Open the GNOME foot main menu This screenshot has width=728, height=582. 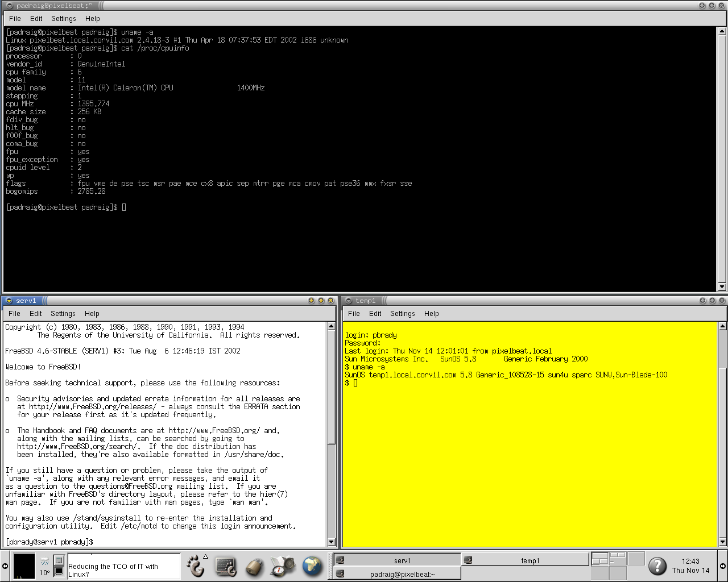[196, 566]
